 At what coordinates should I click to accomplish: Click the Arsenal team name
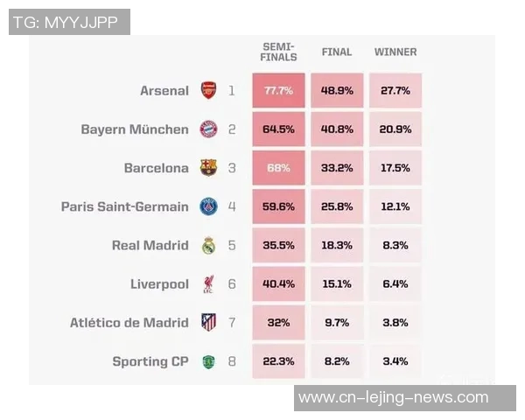164,90
